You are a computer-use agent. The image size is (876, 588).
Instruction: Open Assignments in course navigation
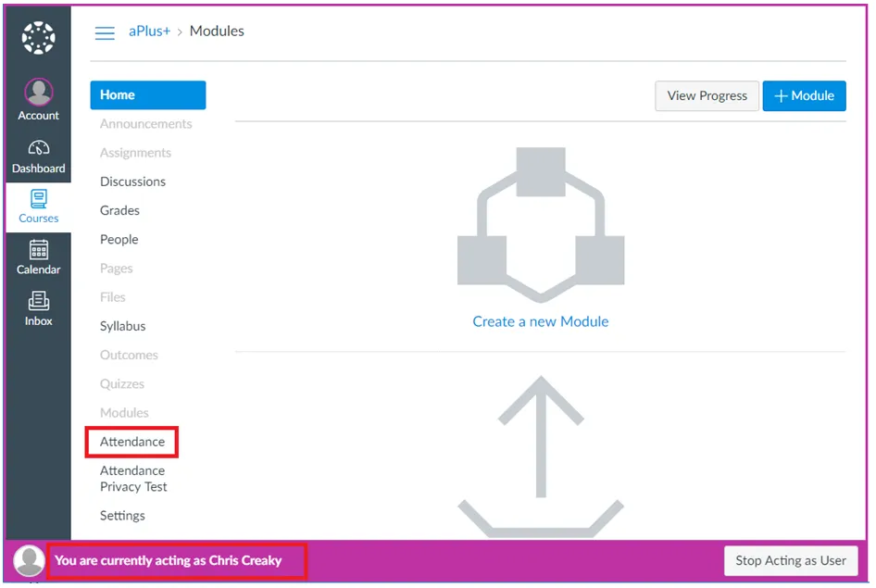[135, 153]
